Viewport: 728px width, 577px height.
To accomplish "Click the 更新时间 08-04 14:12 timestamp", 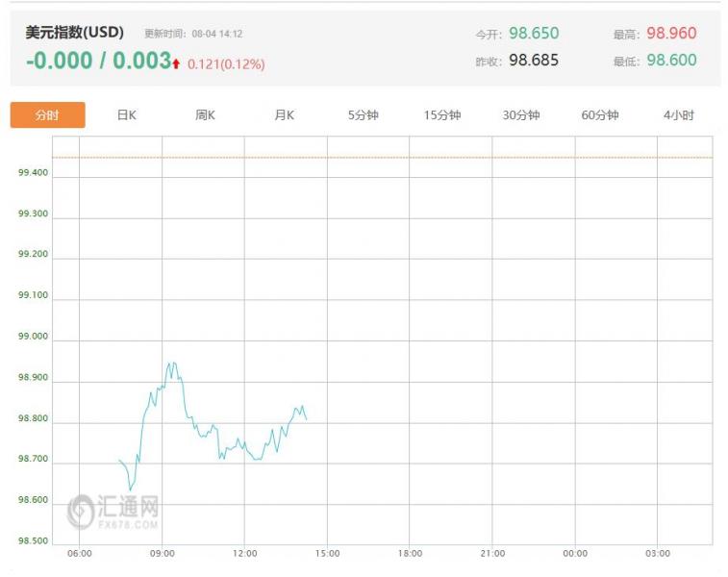I will (x=193, y=35).
